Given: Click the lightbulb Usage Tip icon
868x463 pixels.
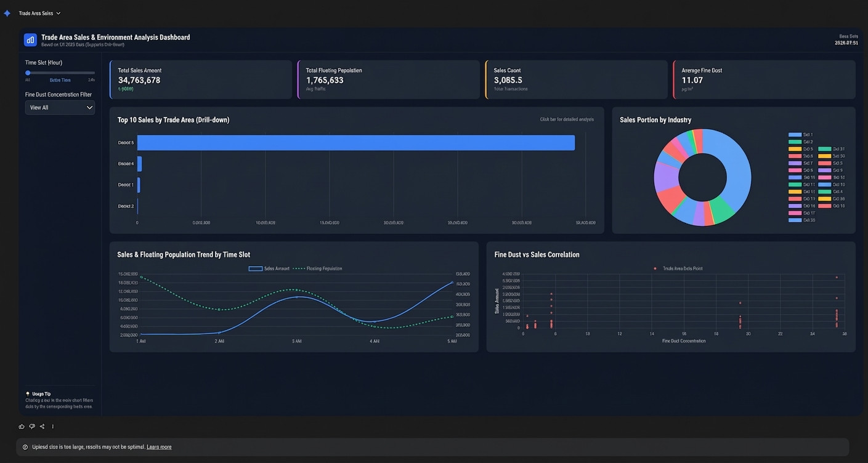Looking at the screenshot, I should pyautogui.click(x=28, y=393).
